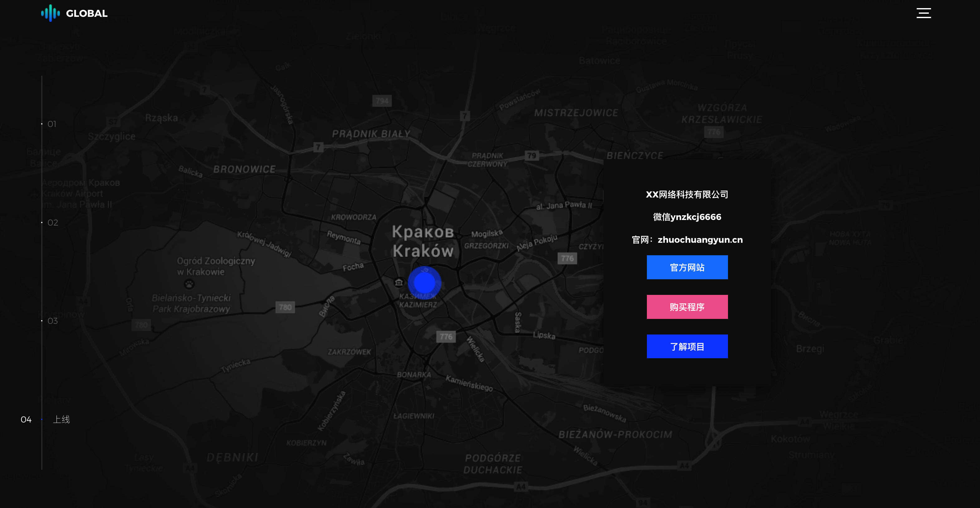The height and width of the screenshot is (508, 980).
Task: Click the 780 road badge near Bielańsko-Tyniecki park
Action: point(285,307)
